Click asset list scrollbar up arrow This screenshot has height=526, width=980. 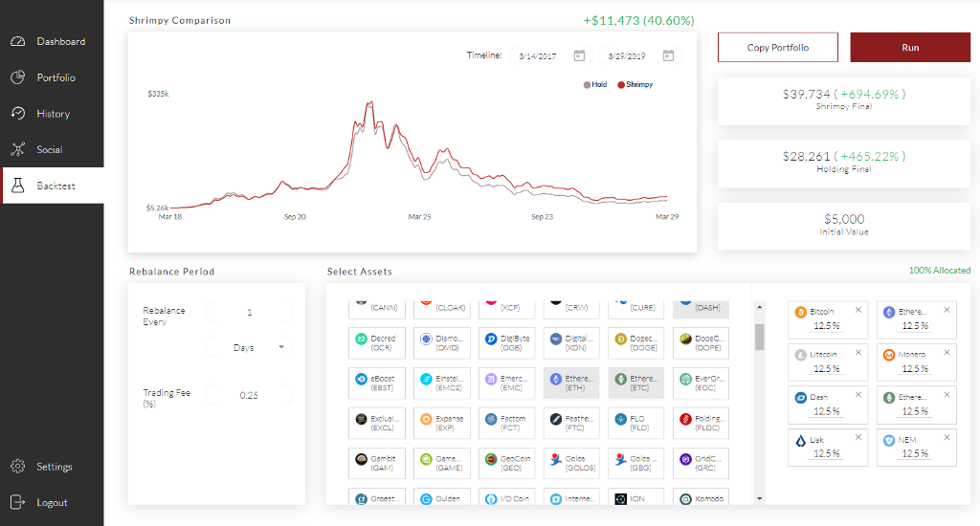click(759, 307)
